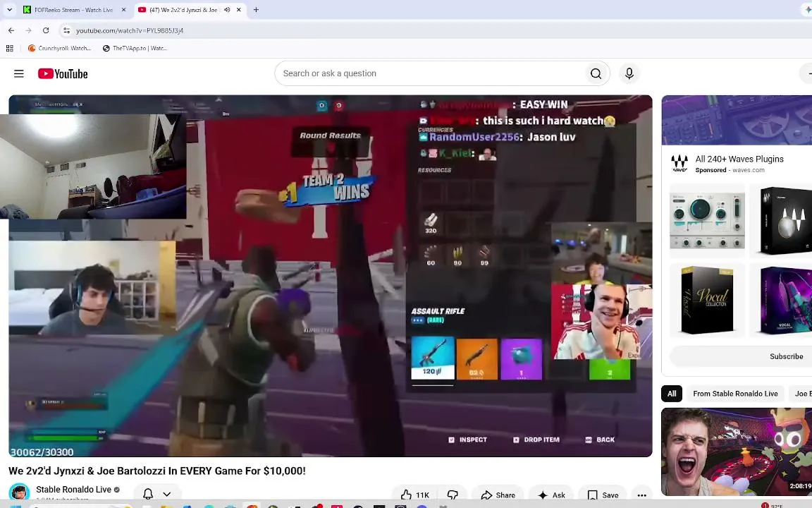Click the Waves equalizer plugin product image
The width and height of the screenshot is (812, 508).
707,221
